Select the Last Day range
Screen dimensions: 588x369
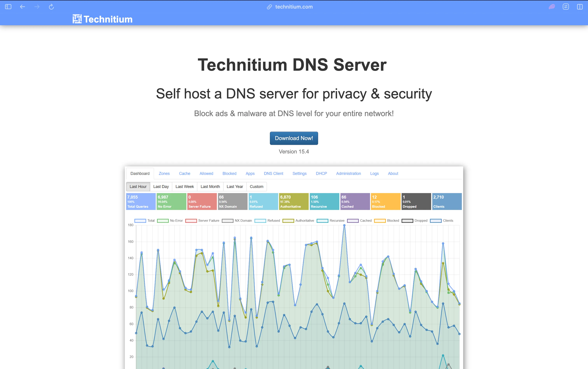pos(161,187)
